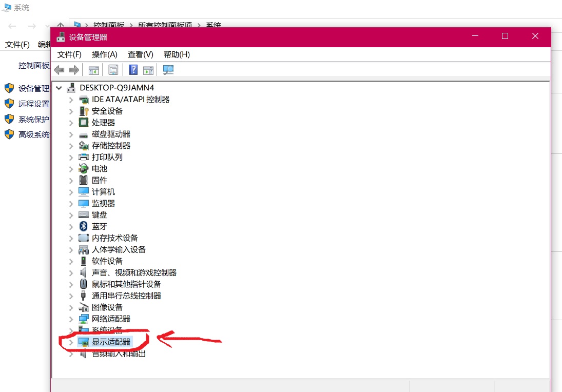The image size is (562, 392).
Task: Click the 磁盘驱动器 drive icon
Action: click(84, 134)
